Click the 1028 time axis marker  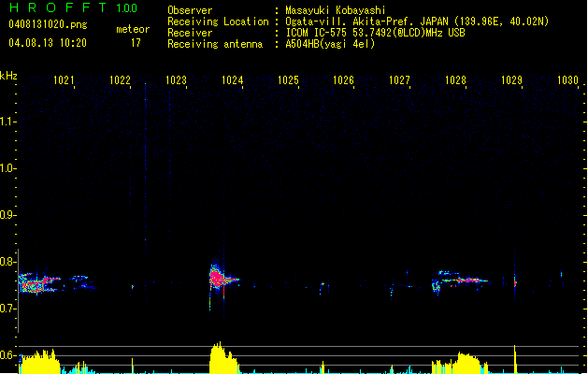pyautogui.click(x=455, y=80)
